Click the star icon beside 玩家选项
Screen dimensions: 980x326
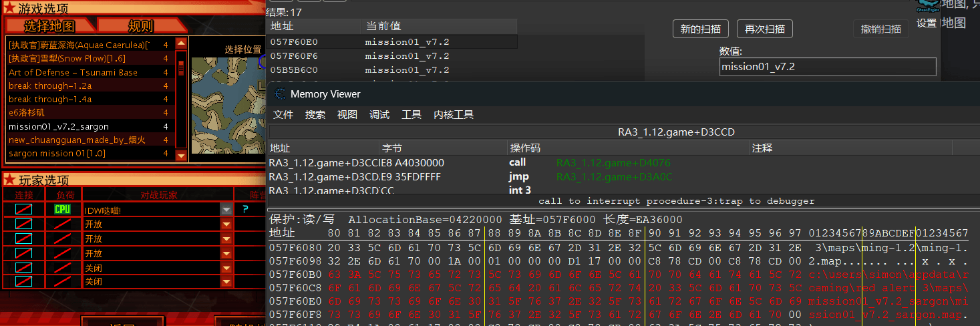(9, 179)
